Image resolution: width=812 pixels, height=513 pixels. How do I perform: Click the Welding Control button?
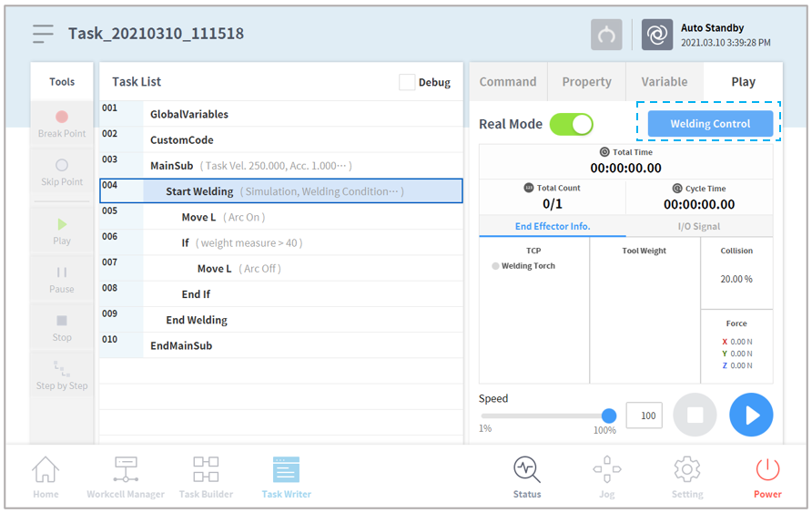(x=710, y=124)
